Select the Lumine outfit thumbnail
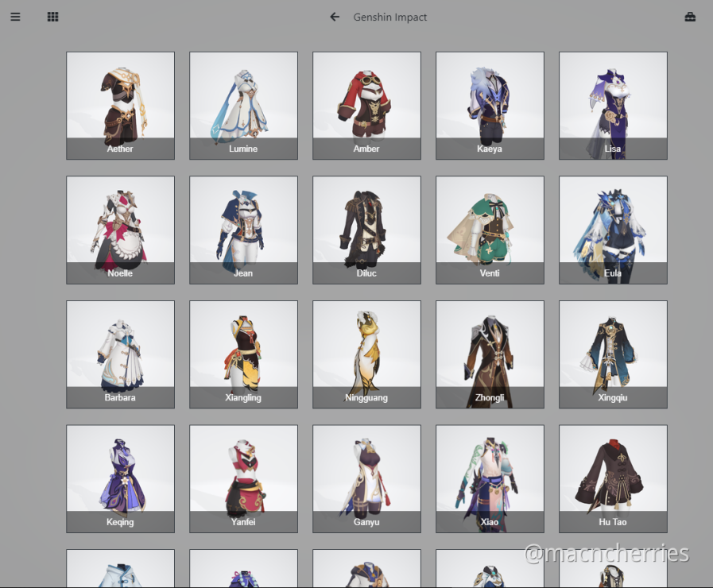 pos(244,106)
